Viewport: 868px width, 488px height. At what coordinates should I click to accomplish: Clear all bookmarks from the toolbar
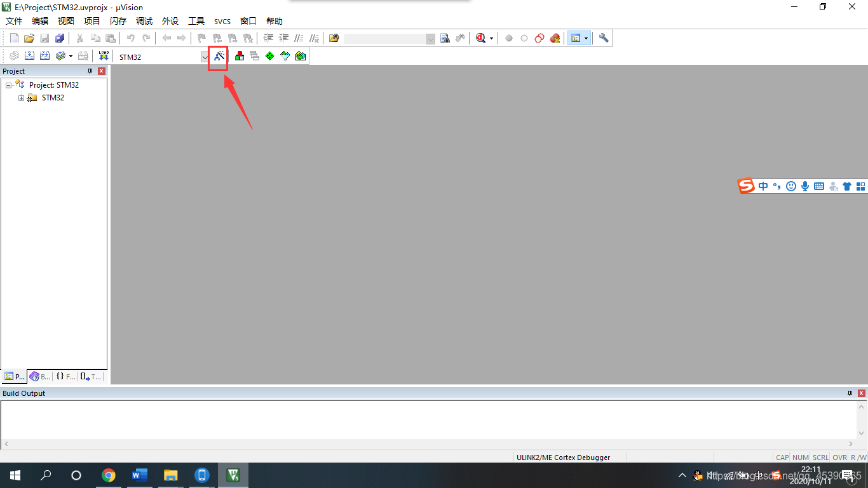point(248,38)
